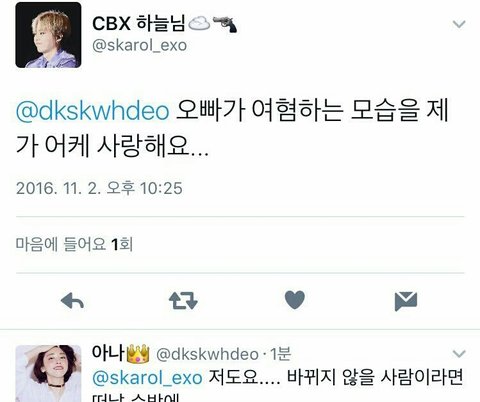The height and width of the screenshot is (402, 480).
Task: Expand the options chevron on 아나's reply
Action: pyautogui.click(x=459, y=354)
